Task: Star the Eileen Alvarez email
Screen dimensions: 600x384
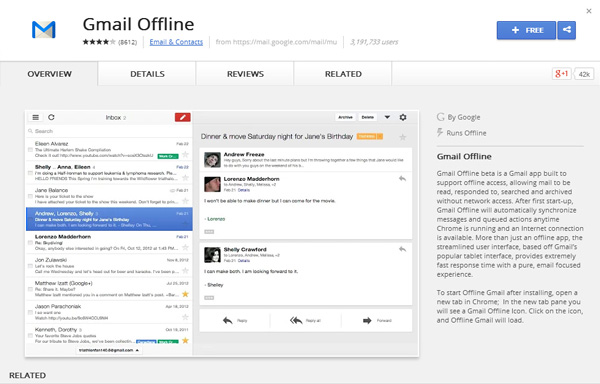Action: [x=185, y=155]
